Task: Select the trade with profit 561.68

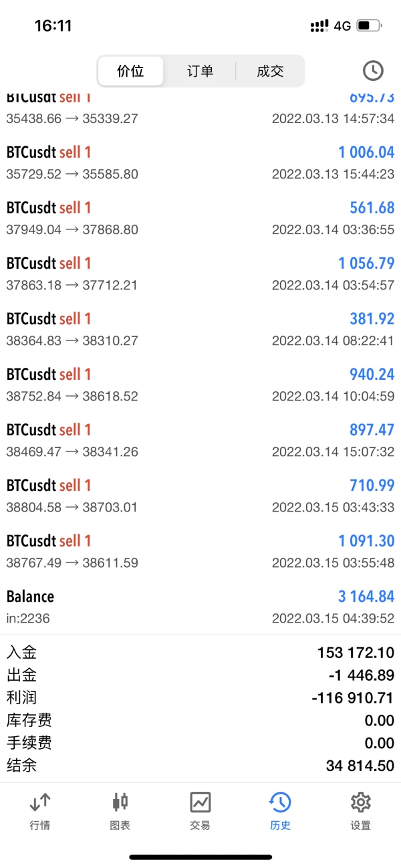Action: point(200,218)
